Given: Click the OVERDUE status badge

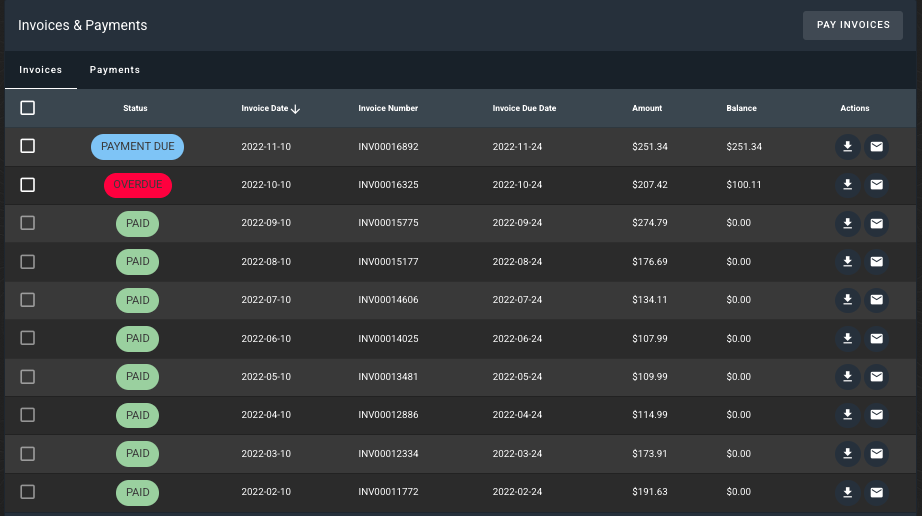Looking at the screenshot, I should click(x=138, y=185).
